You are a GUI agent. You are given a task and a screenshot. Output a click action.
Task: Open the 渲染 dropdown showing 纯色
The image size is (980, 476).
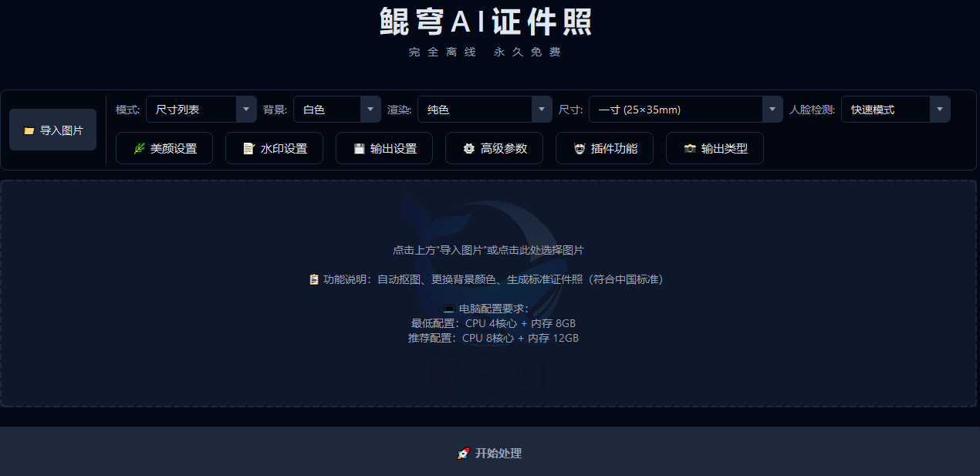pos(485,110)
